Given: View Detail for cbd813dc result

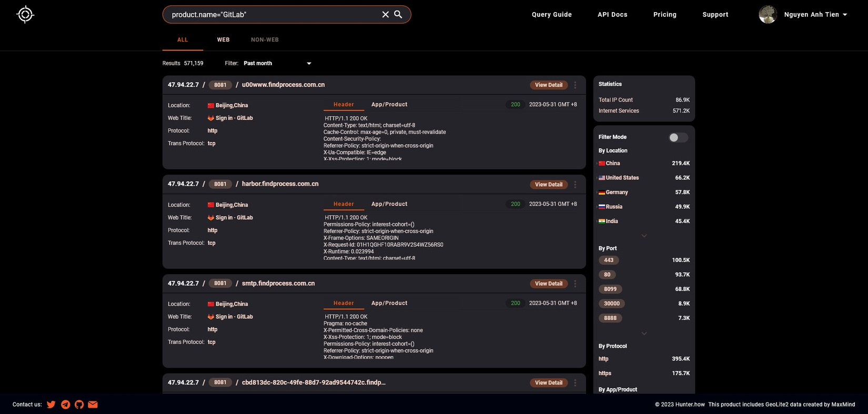Looking at the screenshot, I should (549, 383).
